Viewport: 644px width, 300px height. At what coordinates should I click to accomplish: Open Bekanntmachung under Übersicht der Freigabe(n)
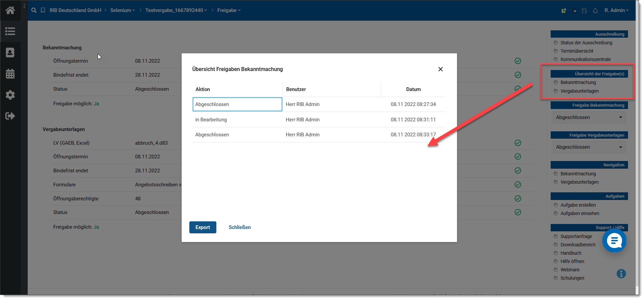(578, 82)
